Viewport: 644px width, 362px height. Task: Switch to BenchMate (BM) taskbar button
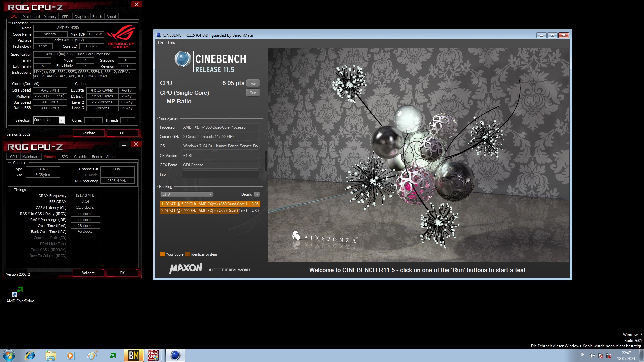134,355
